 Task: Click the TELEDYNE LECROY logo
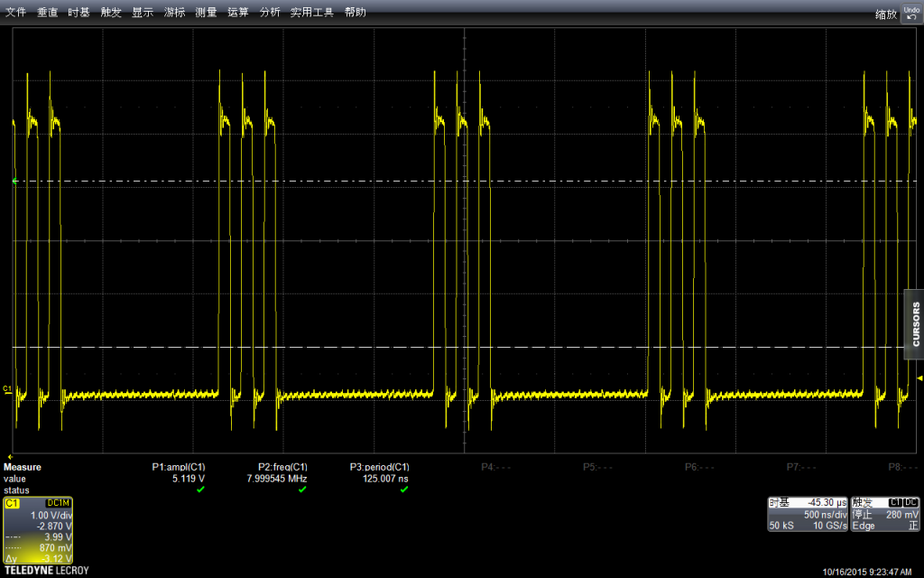click(x=47, y=571)
